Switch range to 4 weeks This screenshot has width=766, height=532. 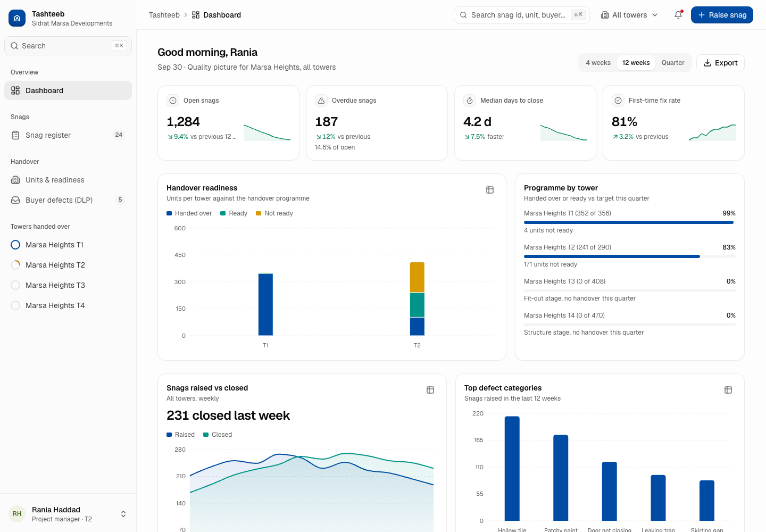598,63
